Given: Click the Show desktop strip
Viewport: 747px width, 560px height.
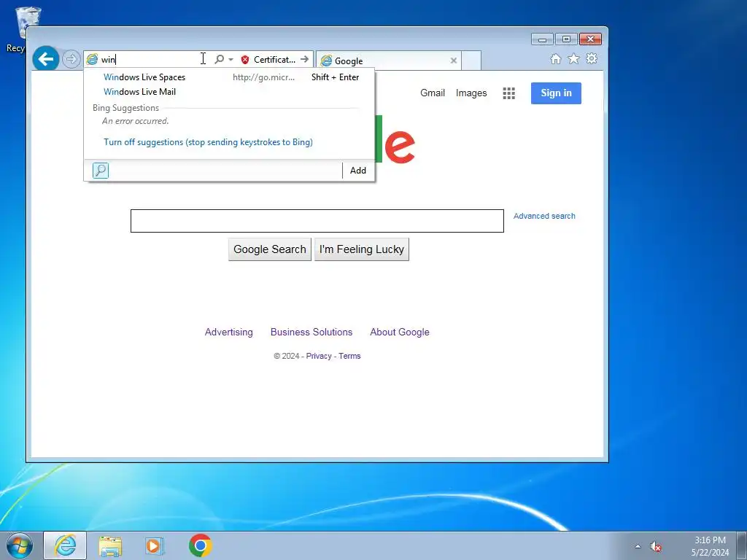Looking at the screenshot, I should click(742, 545).
